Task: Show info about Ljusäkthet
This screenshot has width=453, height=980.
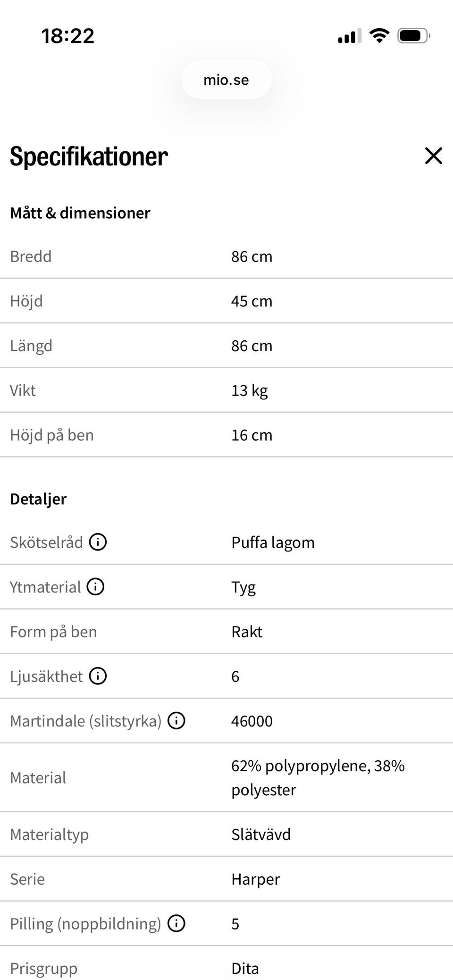Action: pyautogui.click(x=98, y=676)
